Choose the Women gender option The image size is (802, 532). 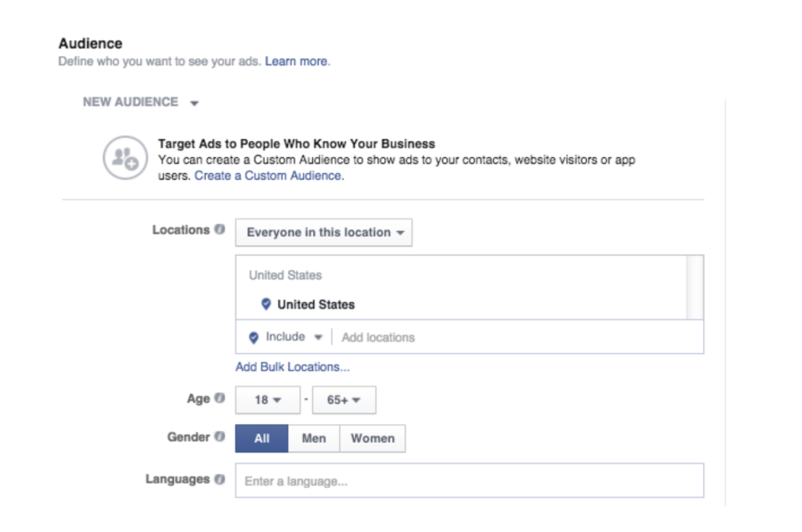tap(373, 438)
